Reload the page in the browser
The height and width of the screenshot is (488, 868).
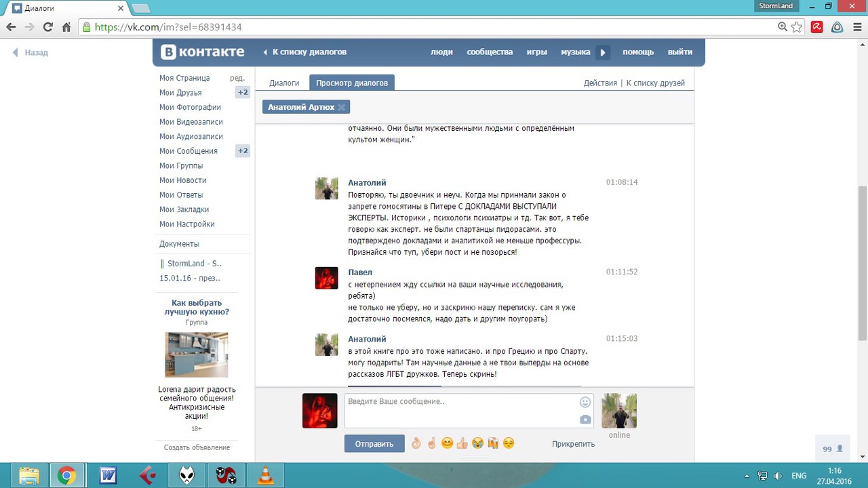[x=47, y=27]
